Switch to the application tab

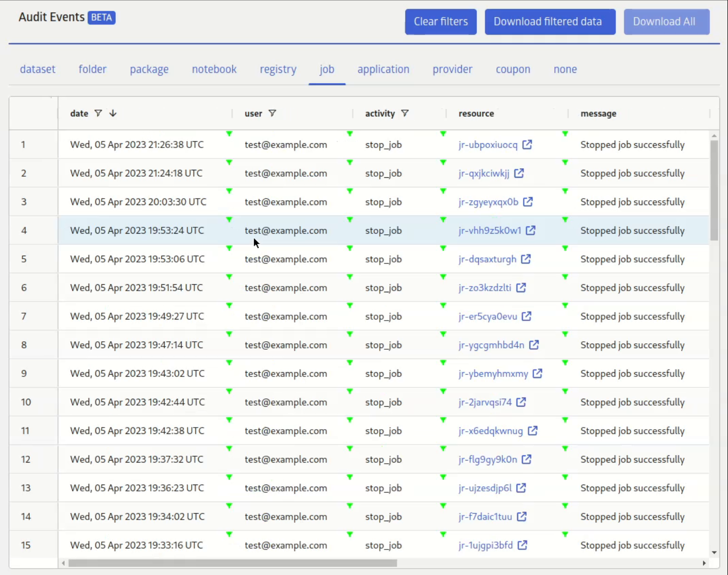point(383,69)
